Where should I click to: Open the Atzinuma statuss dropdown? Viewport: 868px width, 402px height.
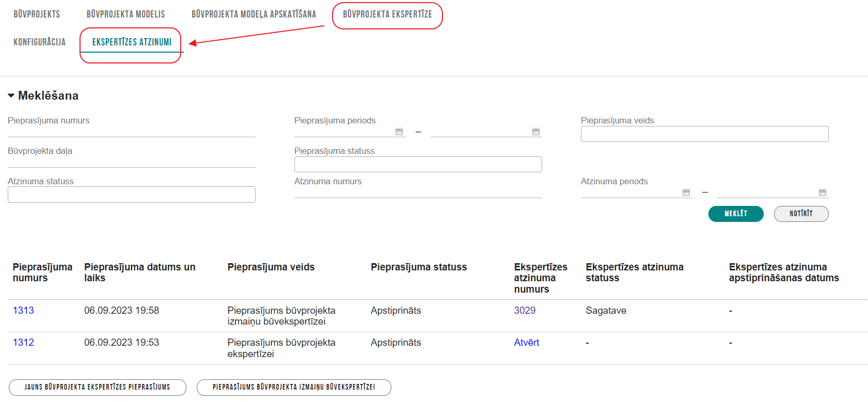132,195
